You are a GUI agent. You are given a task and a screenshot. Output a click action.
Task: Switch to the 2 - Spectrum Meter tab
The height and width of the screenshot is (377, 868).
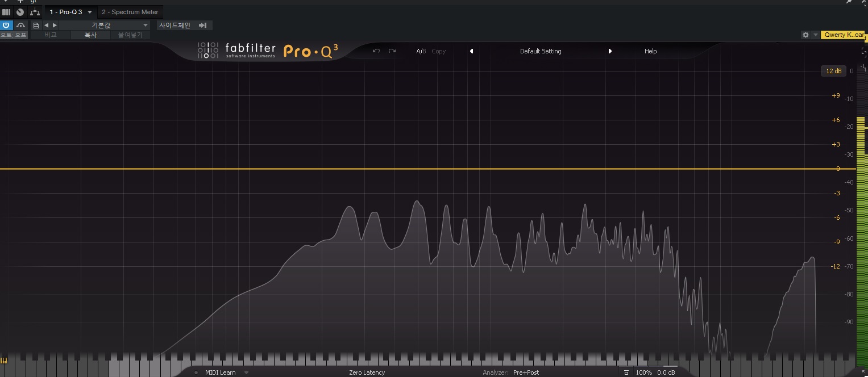(x=130, y=12)
